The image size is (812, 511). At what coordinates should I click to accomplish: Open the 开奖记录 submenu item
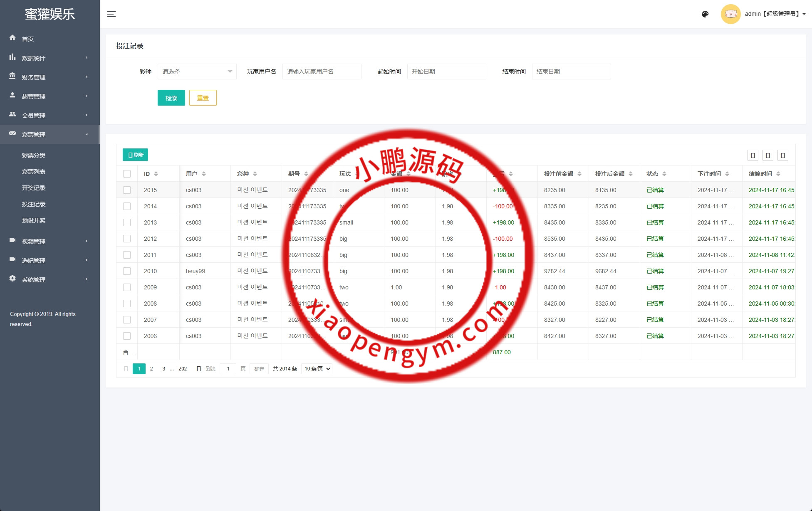[34, 188]
